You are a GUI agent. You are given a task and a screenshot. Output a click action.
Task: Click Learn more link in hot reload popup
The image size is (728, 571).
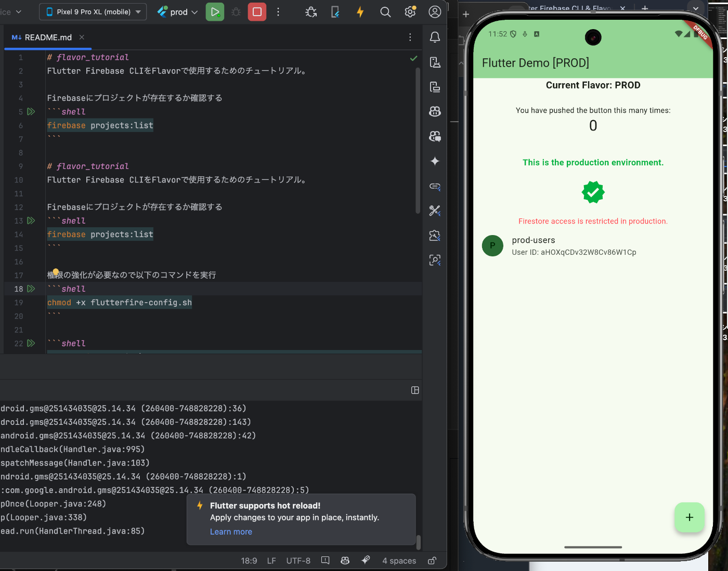[x=231, y=531]
